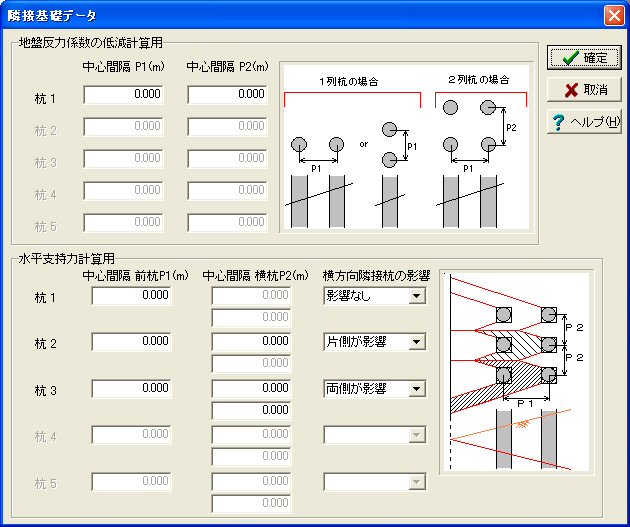Select 杭3 P2 field in 地盤反力係数 section
This screenshot has width=630, height=527.
(x=227, y=158)
